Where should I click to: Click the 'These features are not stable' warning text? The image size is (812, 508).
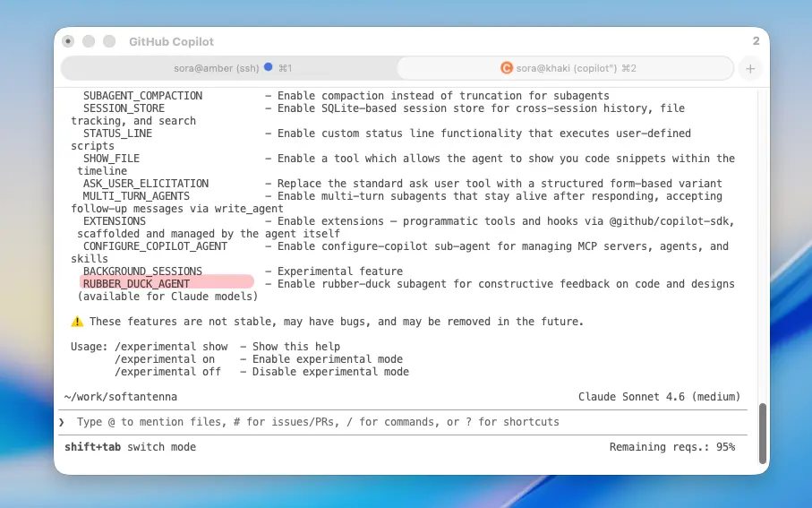(x=336, y=322)
